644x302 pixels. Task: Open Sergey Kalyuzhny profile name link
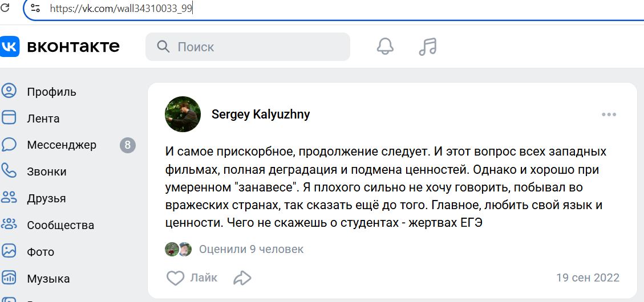(261, 115)
